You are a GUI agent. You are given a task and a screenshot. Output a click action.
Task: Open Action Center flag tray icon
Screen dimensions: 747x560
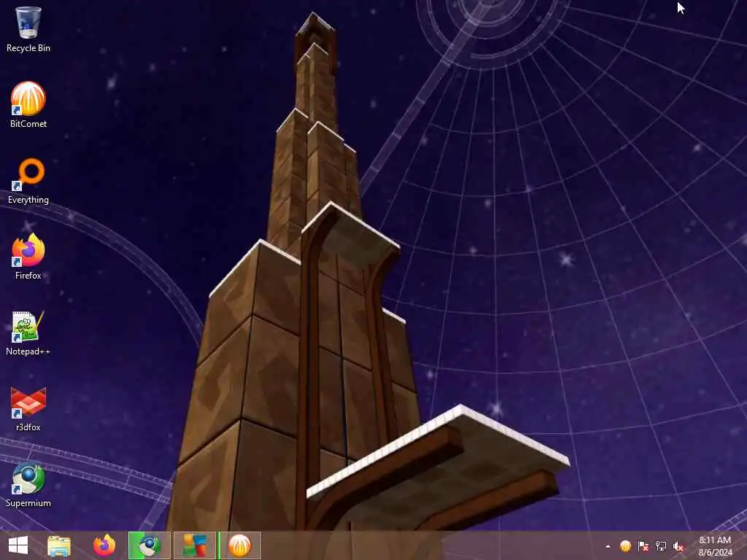(x=643, y=546)
